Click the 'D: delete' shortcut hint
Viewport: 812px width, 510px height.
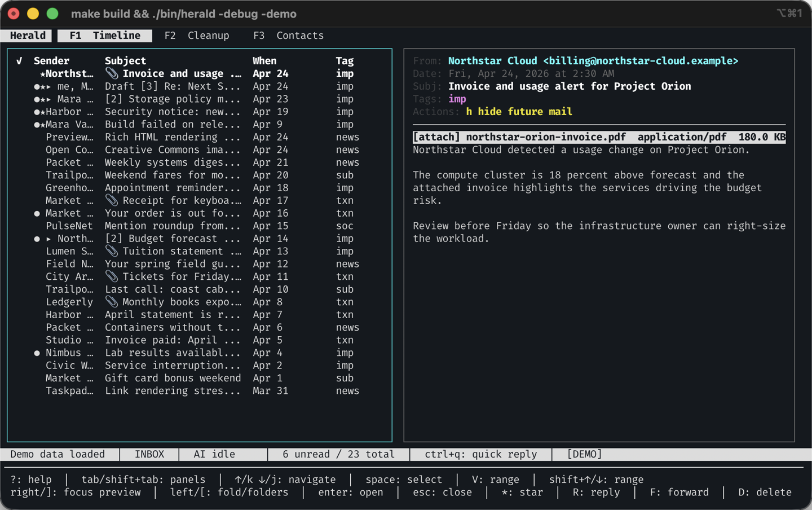point(765,493)
